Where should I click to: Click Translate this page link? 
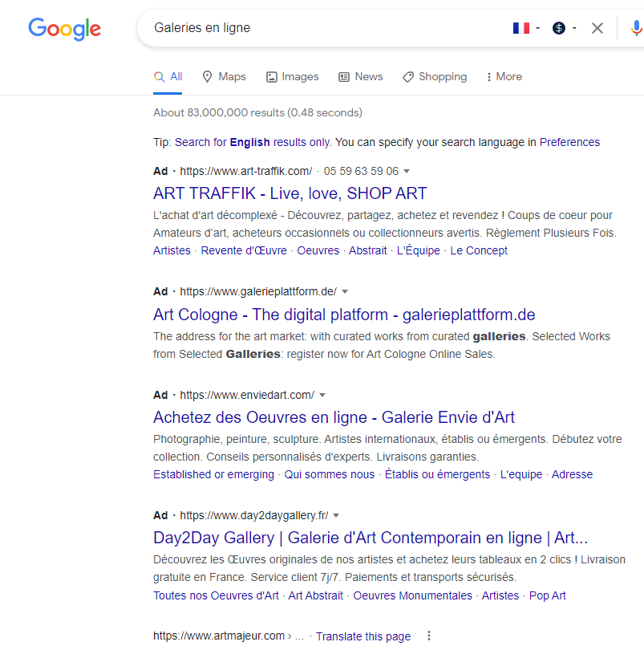pos(363,636)
